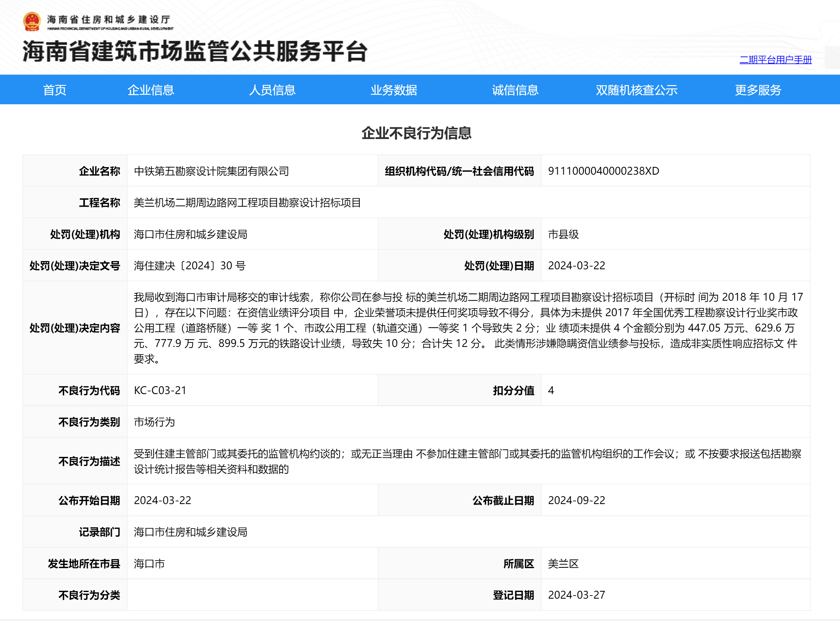Select the 海口市 value cell
The height and width of the screenshot is (621, 840).
[x=253, y=563]
